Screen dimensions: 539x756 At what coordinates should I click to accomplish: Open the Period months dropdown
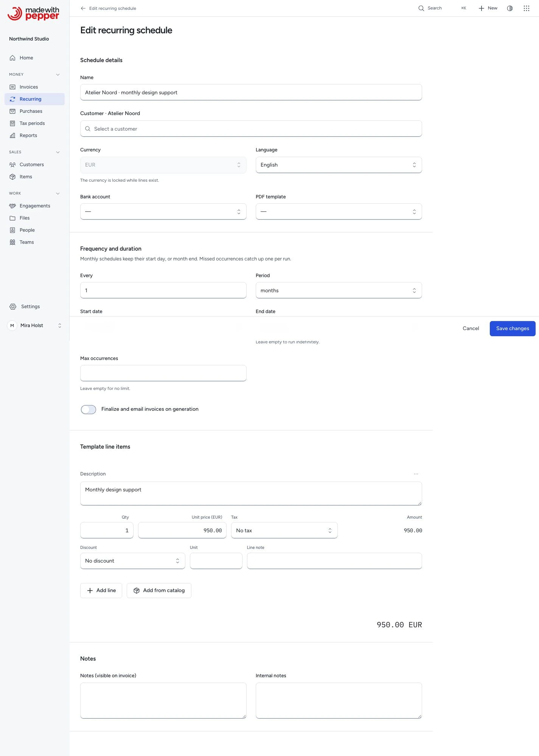(339, 290)
